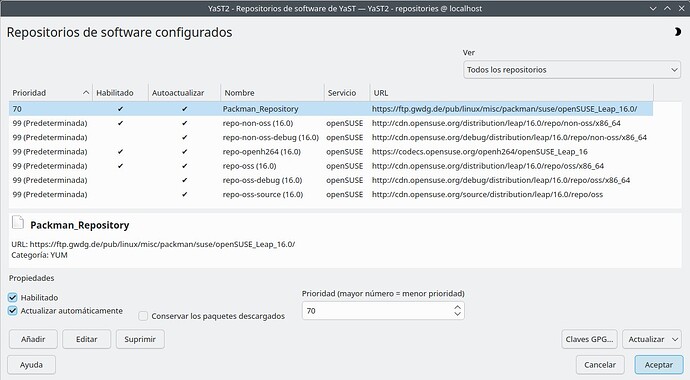Image resolution: width=690 pixels, height=380 pixels.
Task: Click the Packman_Repository heading in details pane
Action: coord(80,225)
